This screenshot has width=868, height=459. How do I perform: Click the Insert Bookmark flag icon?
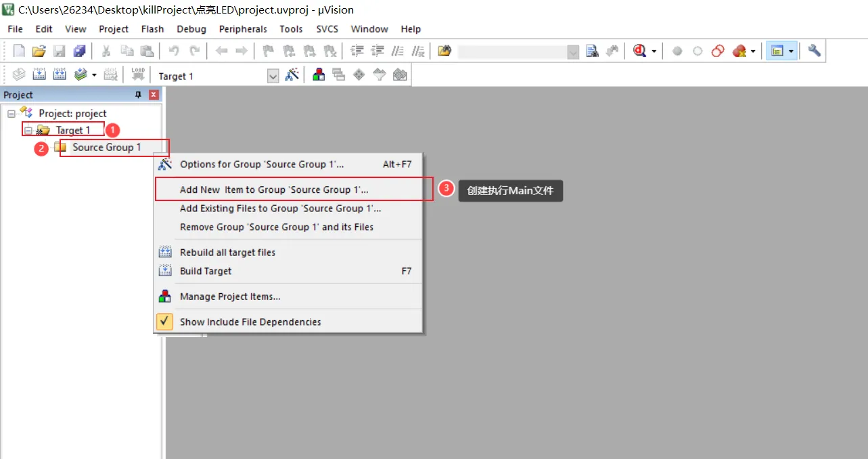pyautogui.click(x=268, y=51)
